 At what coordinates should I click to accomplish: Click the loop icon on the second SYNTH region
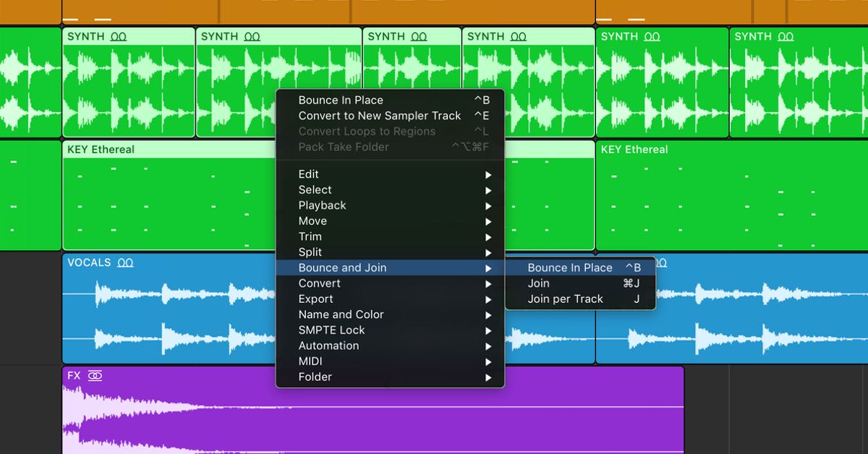point(252,37)
